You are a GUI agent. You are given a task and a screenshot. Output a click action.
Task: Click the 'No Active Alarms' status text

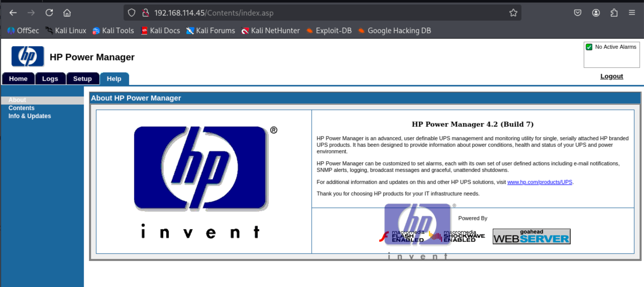[x=615, y=47]
